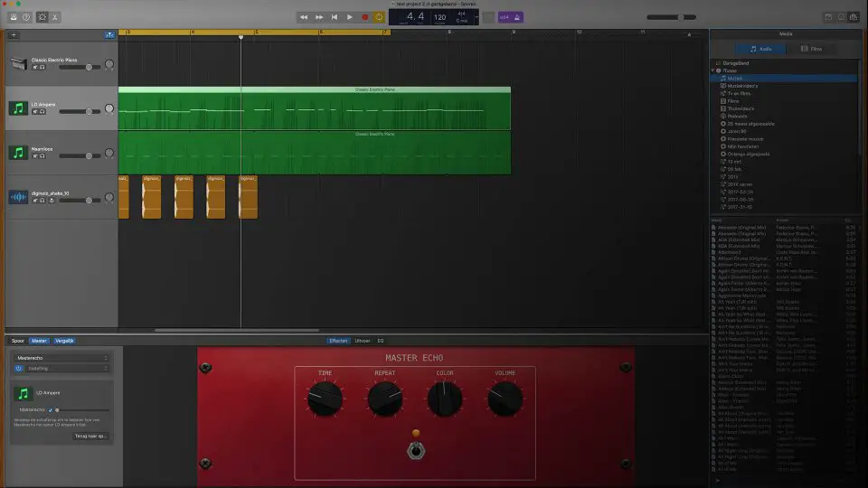Screen dimensions: 868x488
Task: Click the red Record button
Action: tap(364, 17)
